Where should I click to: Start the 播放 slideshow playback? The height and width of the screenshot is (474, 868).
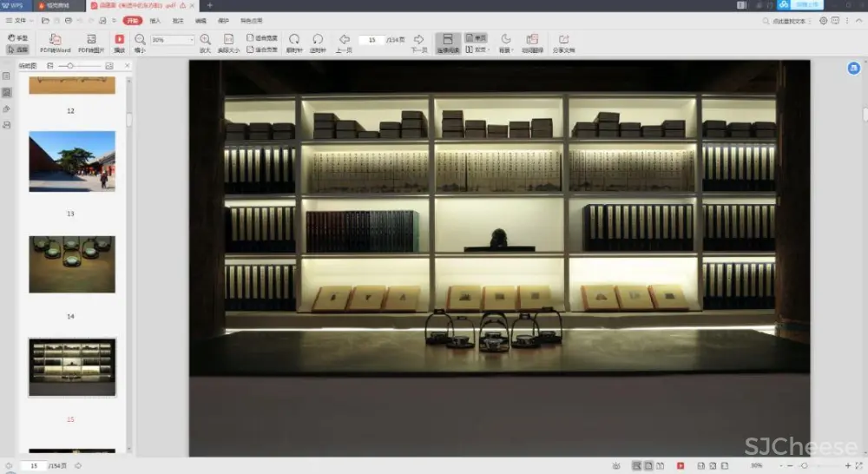pyautogui.click(x=120, y=40)
